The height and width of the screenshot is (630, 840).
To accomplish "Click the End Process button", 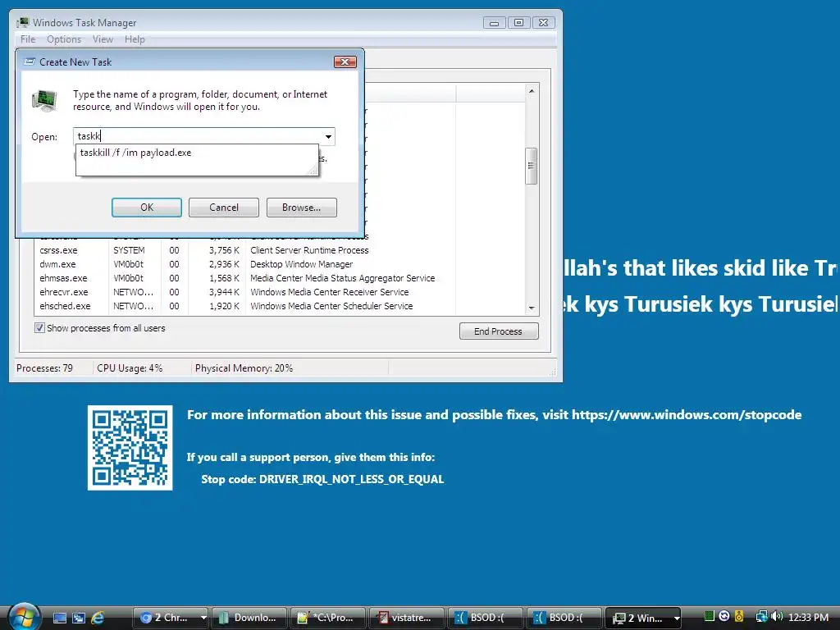I will (x=499, y=331).
